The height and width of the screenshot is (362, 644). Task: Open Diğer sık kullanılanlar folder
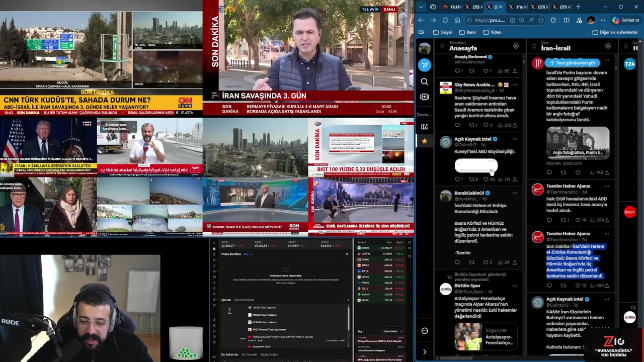click(615, 32)
